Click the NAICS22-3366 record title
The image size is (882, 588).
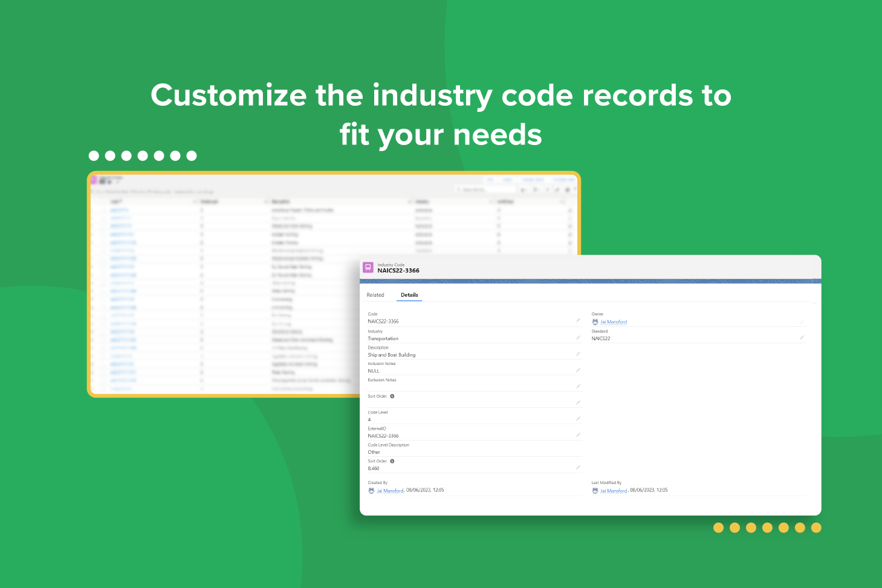(398, 271)
